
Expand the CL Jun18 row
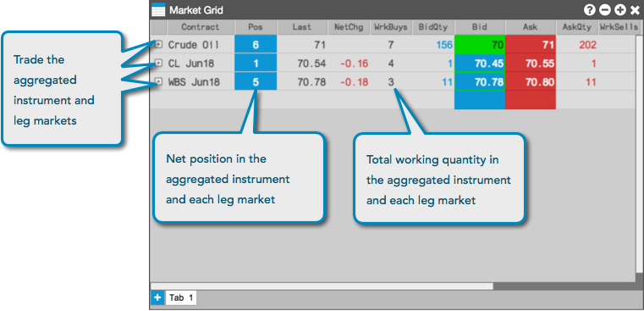tap(158, 63)
